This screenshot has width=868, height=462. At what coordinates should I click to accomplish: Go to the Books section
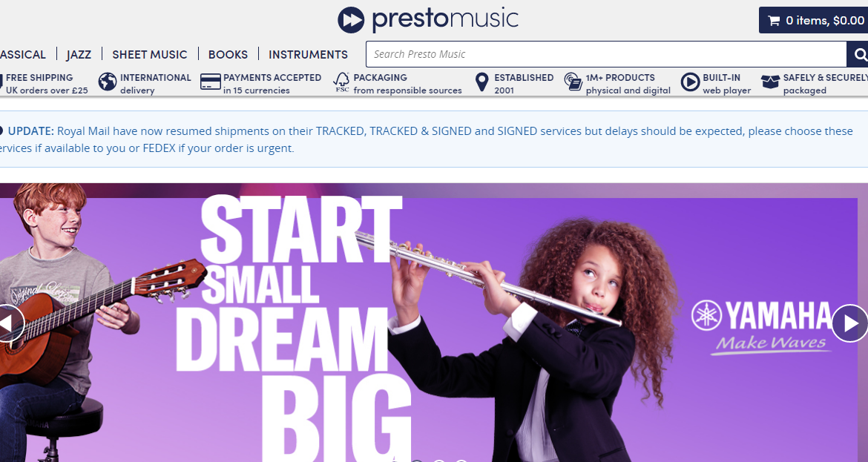click(x=228, y=54)
